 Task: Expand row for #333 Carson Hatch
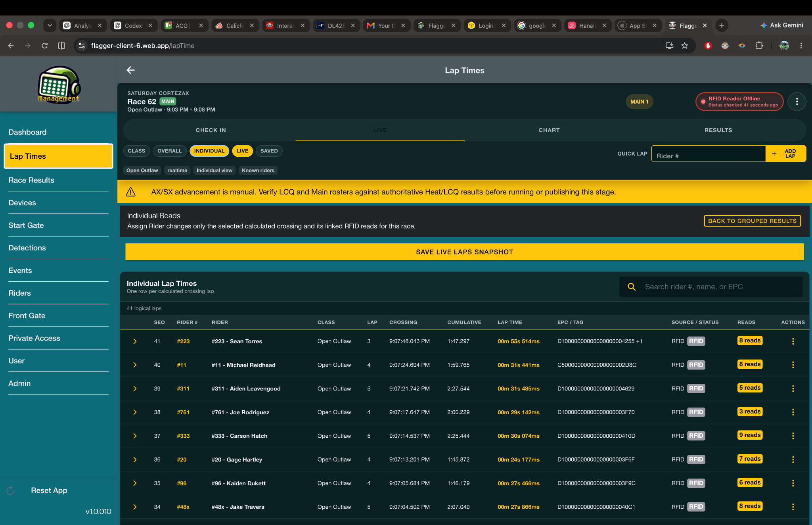135,436
